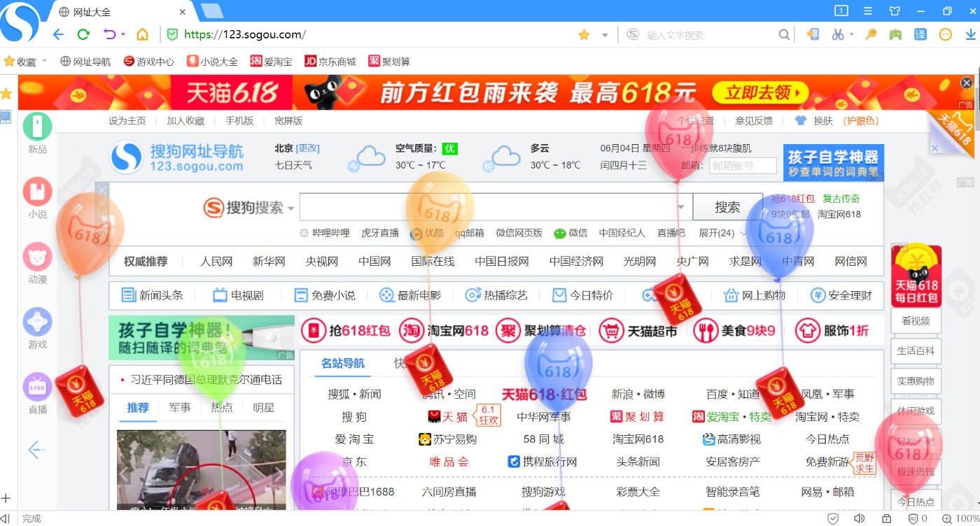Open the browser skin shirt icon
Viewport: 980px width, 526px height.
894,10
